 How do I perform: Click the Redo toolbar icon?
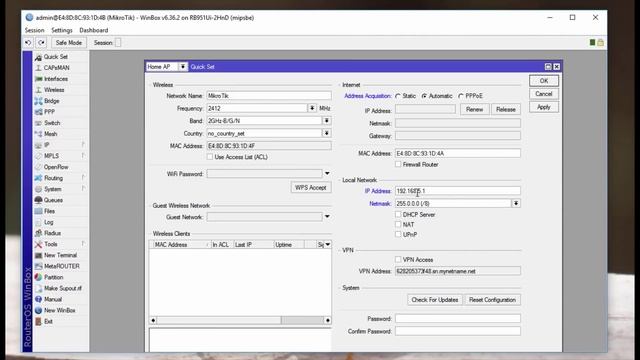(x=41, y=42)
